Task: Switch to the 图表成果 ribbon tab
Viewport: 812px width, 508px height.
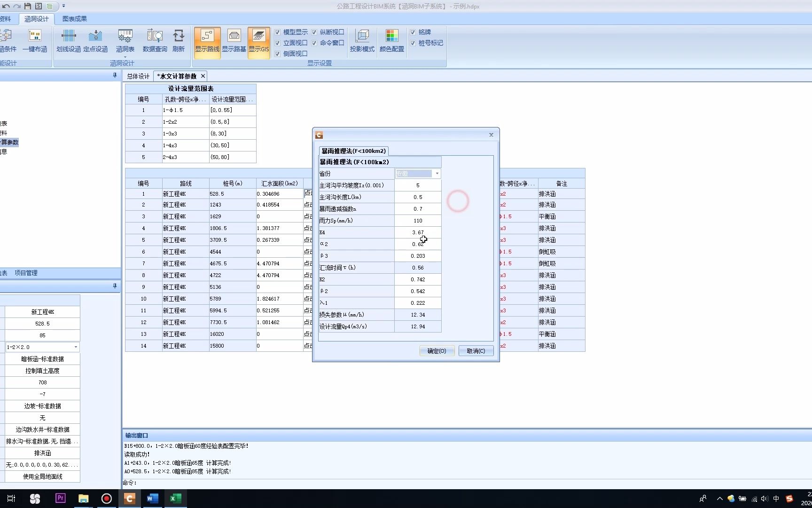Action: [74, 19]
